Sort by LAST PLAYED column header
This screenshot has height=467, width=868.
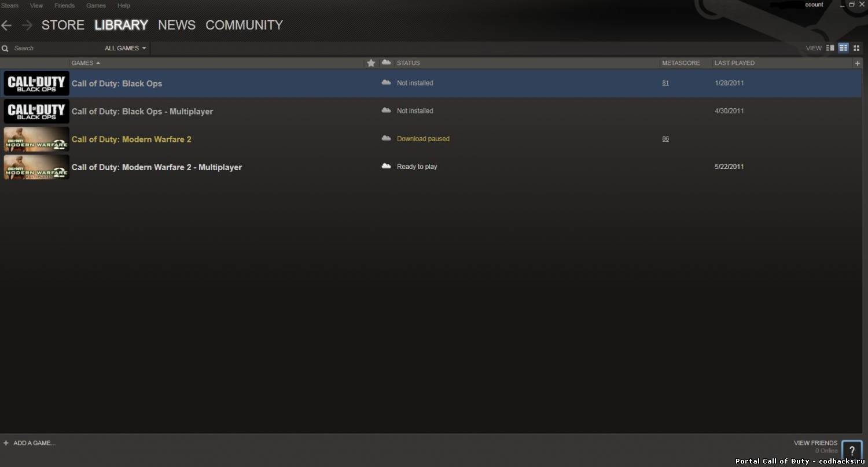(x=735, y=63)
